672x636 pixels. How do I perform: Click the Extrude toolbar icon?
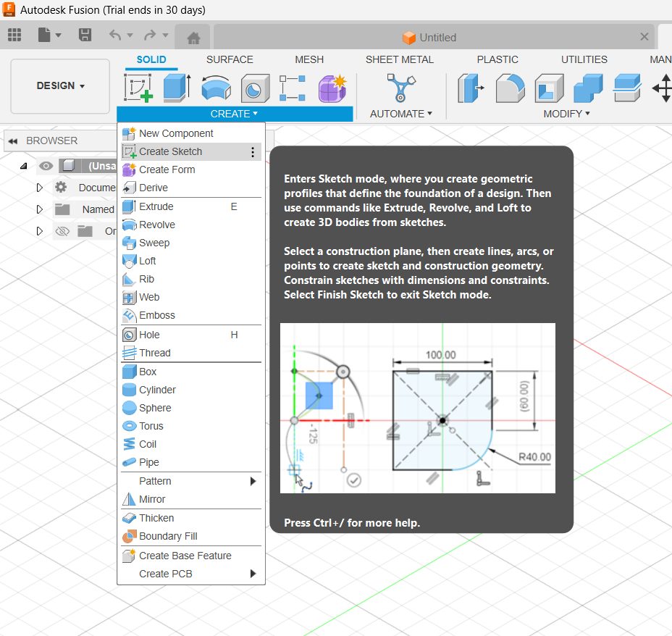177,88
